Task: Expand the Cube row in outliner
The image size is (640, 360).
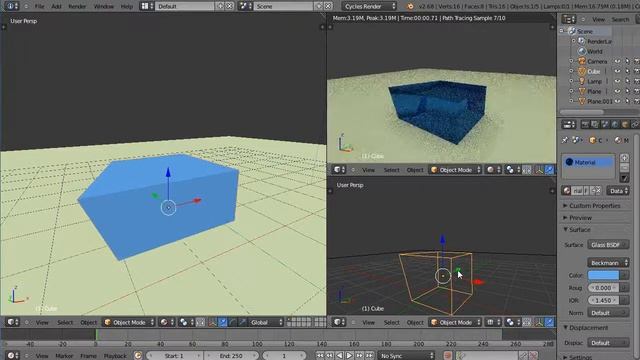Action: coord(571,71)
